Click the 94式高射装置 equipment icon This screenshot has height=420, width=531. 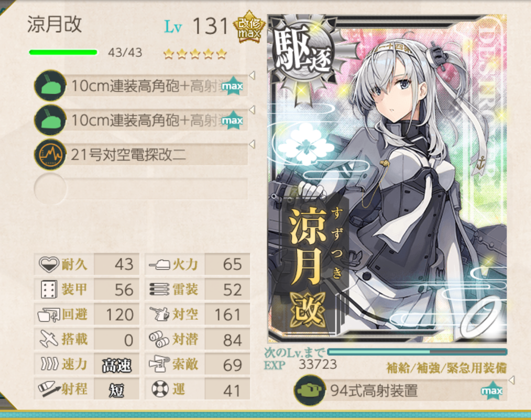(310, 390)
